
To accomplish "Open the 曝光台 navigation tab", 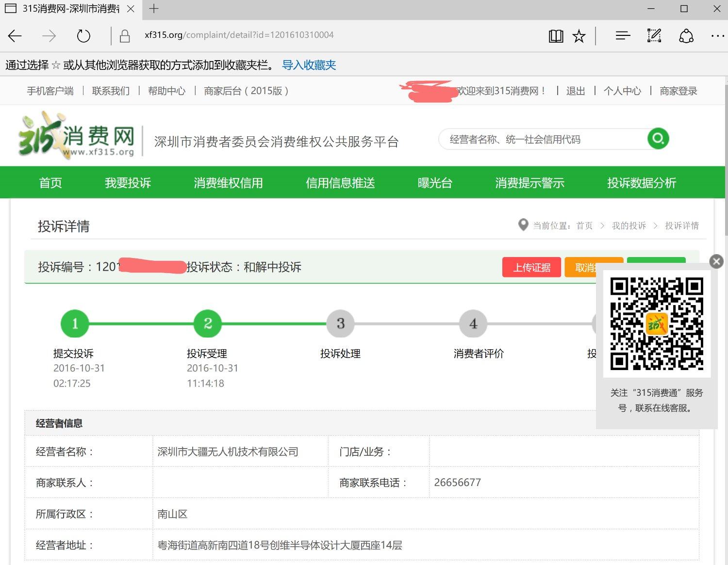I will [x=435, y=183].
